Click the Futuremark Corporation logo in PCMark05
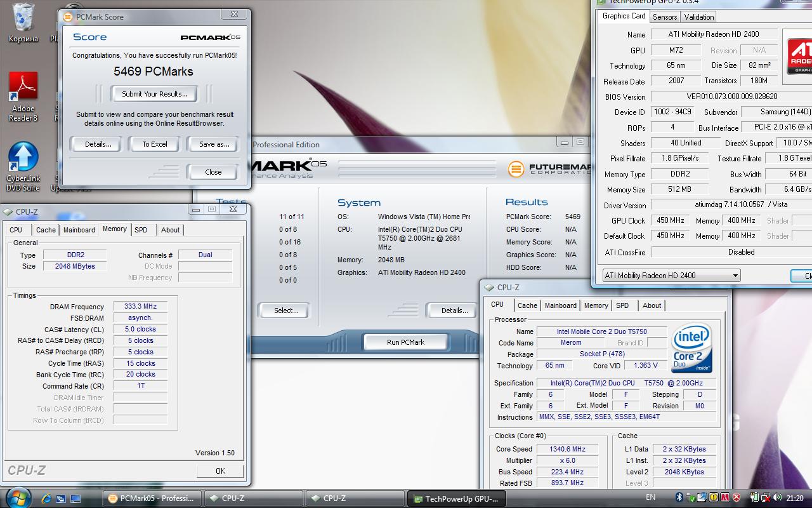 click(x=549, y=168)
